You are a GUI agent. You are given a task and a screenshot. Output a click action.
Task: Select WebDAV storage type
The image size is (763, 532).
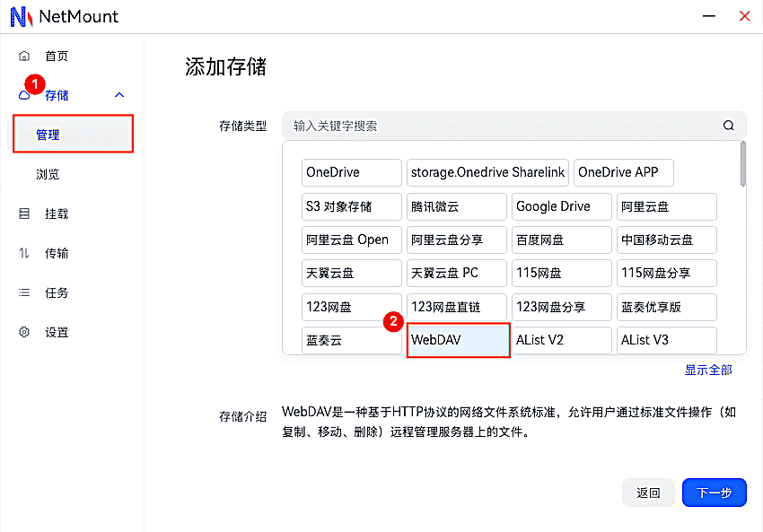pos(458,340)
